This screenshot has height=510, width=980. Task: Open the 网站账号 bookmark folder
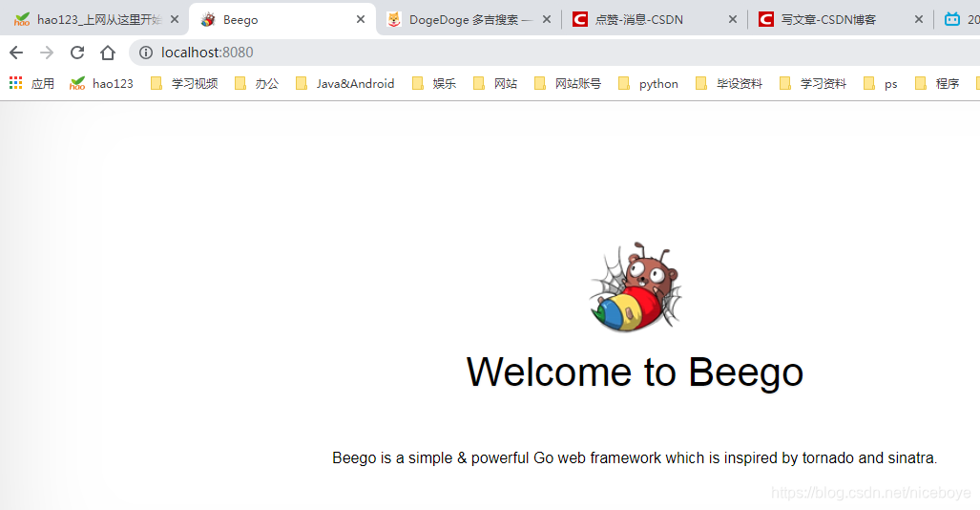(x=568, y=83)
